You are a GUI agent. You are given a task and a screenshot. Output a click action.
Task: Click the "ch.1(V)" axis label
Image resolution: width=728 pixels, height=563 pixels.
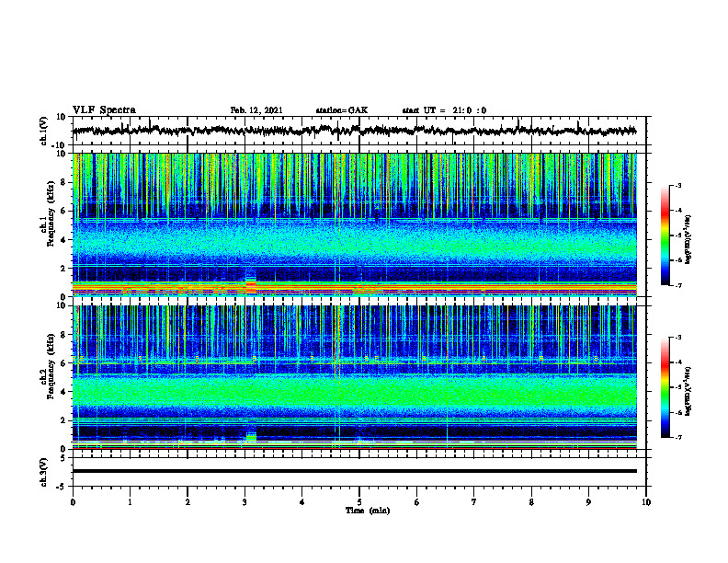point(44,131)
